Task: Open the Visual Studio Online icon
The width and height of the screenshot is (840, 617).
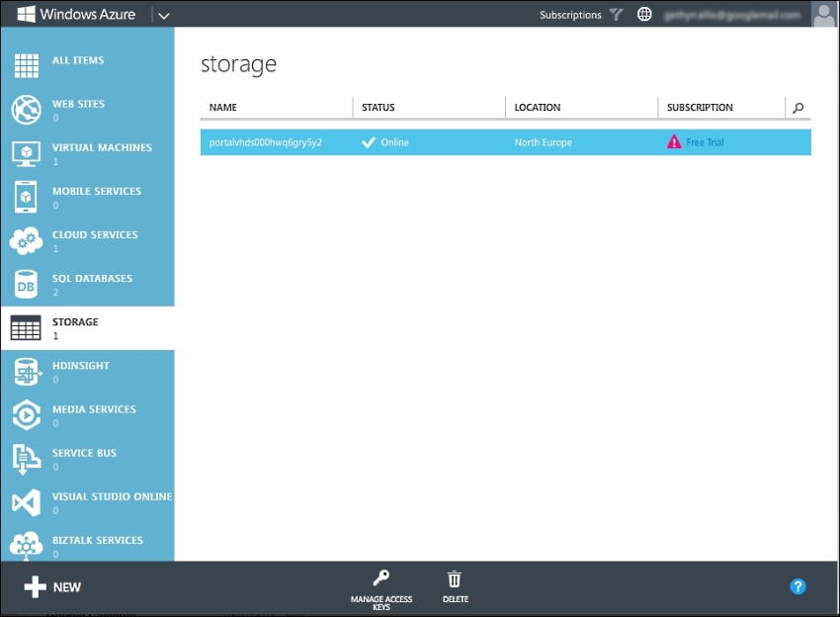Action: coord(27,503)
